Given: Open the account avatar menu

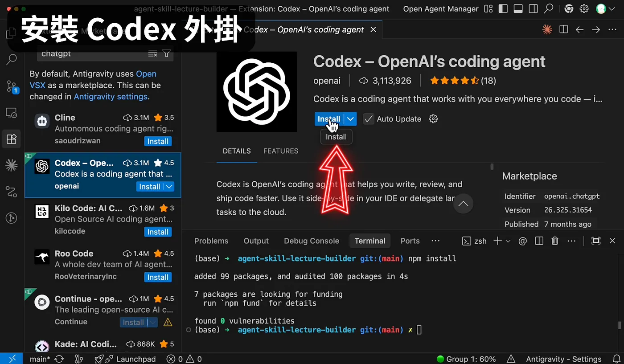Looking at the screenshot, I should pos(601,9).
